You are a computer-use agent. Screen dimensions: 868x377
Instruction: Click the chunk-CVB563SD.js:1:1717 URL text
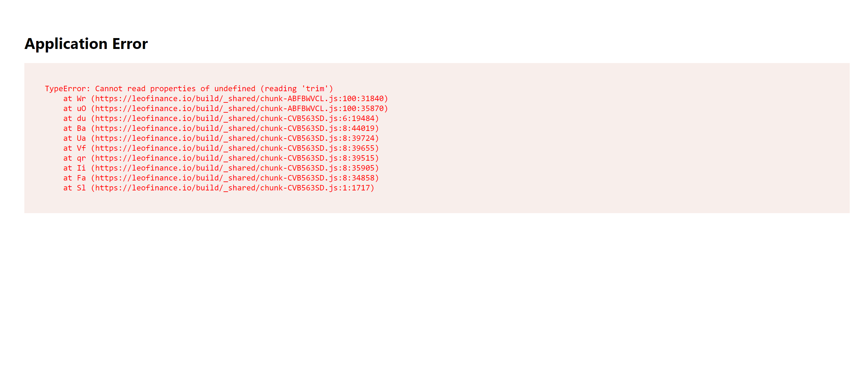[x=233, y=188]
